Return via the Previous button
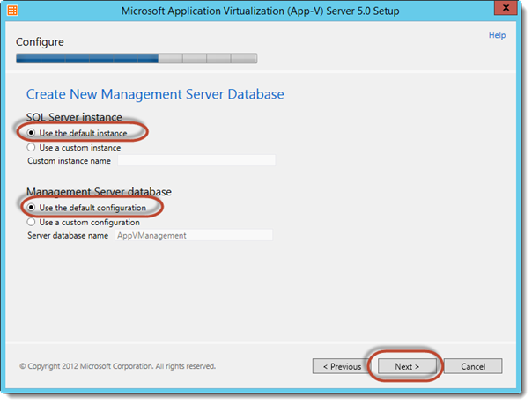This screenshot has height=404, width=532. (342, 366)
